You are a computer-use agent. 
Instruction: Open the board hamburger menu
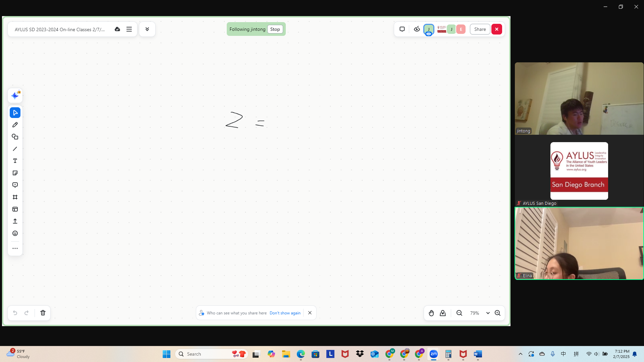(x=129, y=29)
